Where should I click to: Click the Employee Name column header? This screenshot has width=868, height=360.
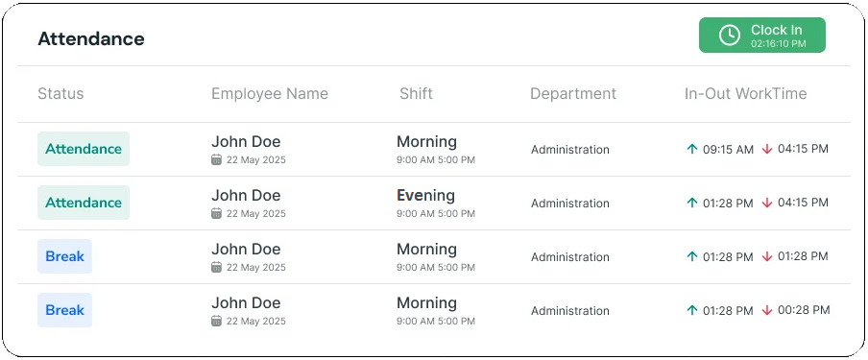[x=270, y=94]
